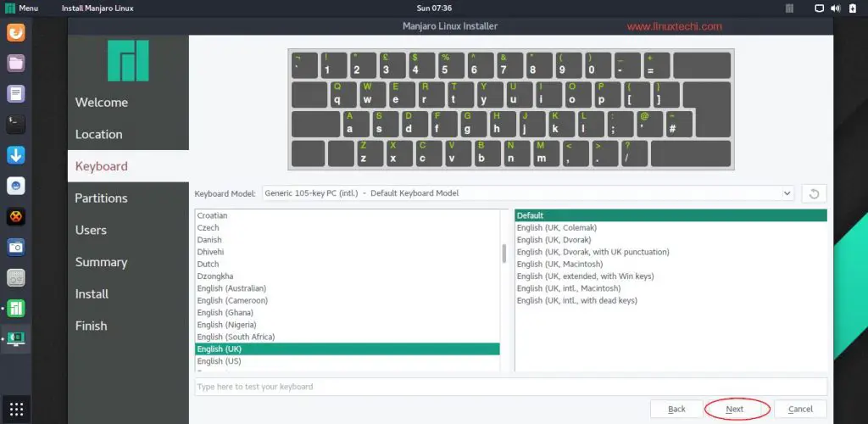868x424 pixels.
Task: Open the green Manjaro Hello dock icon
Action: 15,309
